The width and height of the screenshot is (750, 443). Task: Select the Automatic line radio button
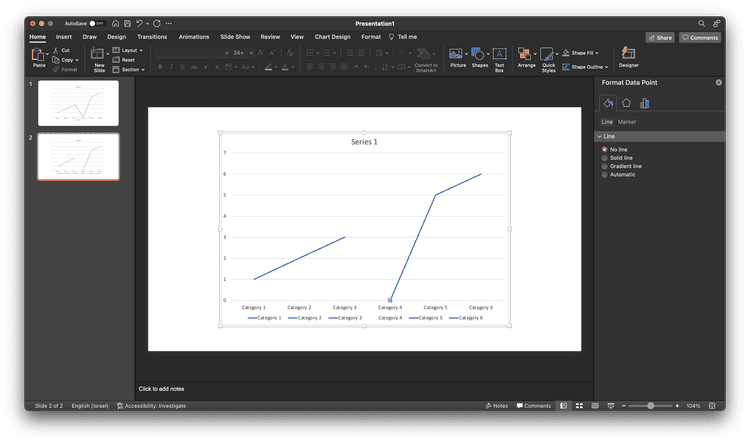pos(605,175)
